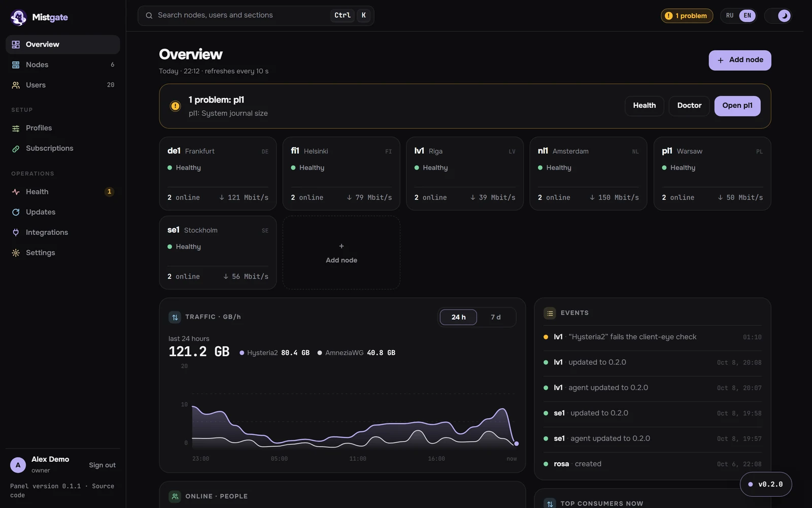Viewport: 812px width, 508px height.
Task: Click the Updates refresh icon
Action: [16, 212]
